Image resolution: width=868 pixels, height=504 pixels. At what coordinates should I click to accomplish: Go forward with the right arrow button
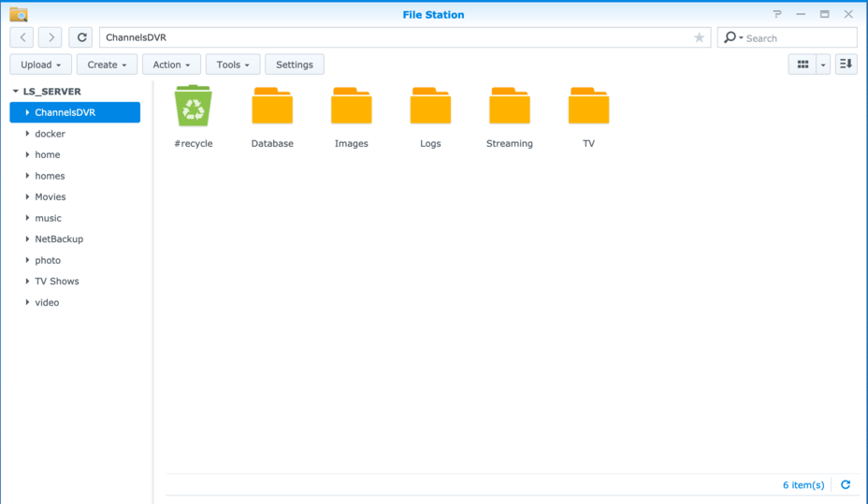click(x=51, y=37)
